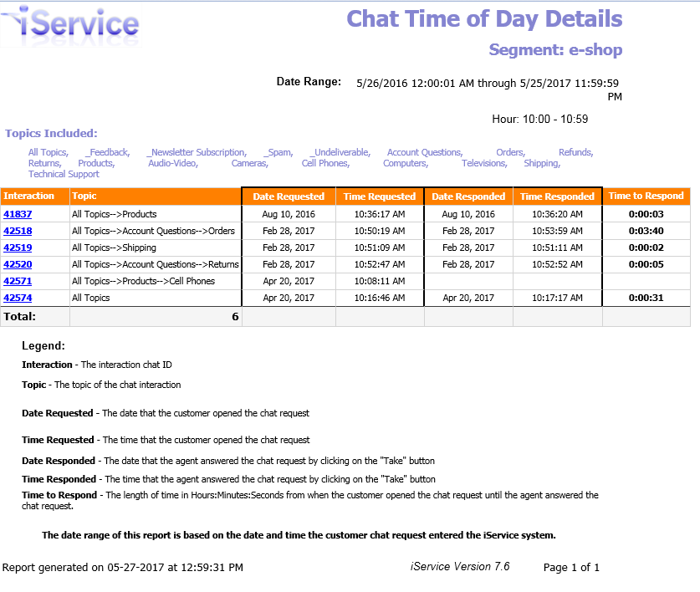
Task: Select the 'Account Questions-->Orders' topic cell
Action: coord(156,232)
